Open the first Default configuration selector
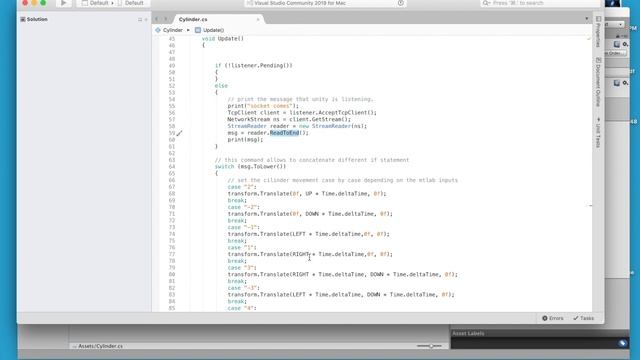This screenshot has height=360, width=640. pos(97,3)
